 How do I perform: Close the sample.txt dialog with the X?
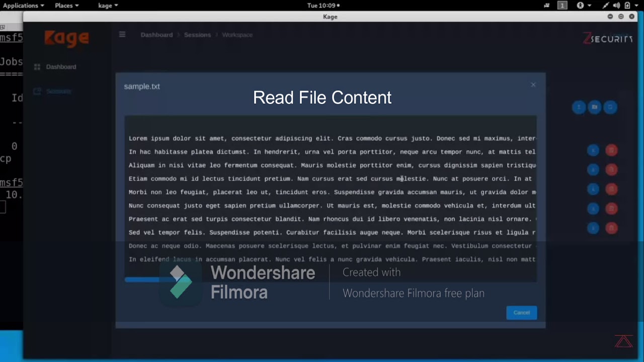[x=533, y=85]
